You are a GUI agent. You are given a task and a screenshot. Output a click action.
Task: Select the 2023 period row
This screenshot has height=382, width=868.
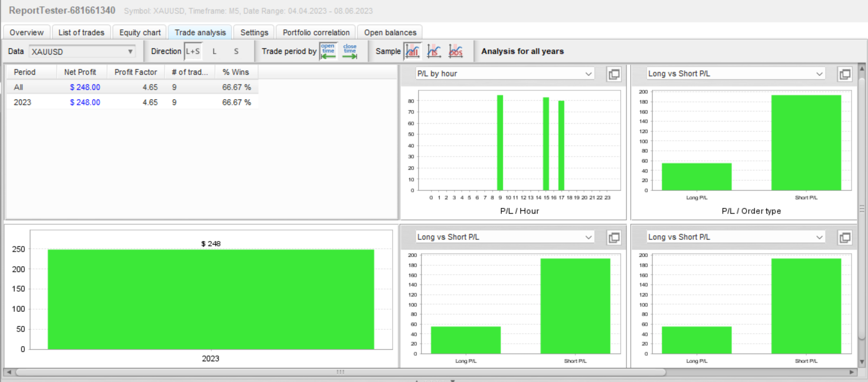coord(132,102)
